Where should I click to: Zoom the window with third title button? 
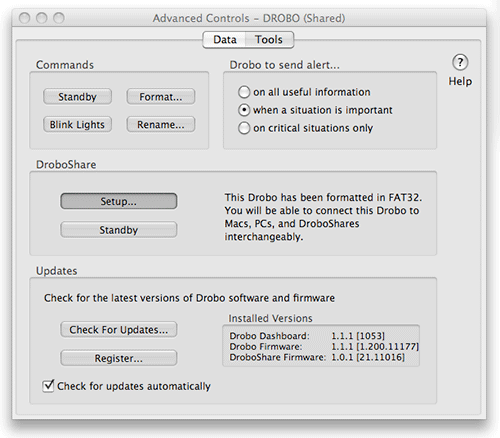click(59, 18)
